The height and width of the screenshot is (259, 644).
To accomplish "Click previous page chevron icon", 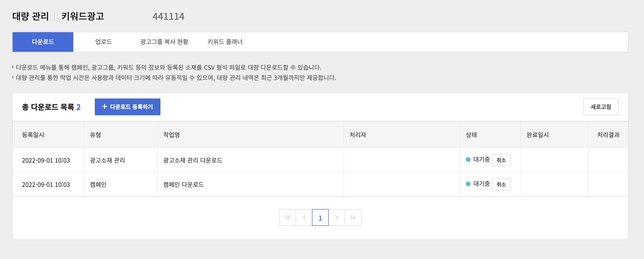I will click(x=304, y=217).
